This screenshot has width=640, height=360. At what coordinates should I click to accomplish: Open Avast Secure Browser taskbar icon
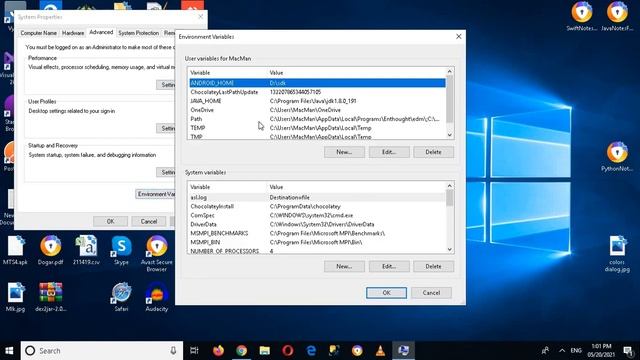(357, 351)
